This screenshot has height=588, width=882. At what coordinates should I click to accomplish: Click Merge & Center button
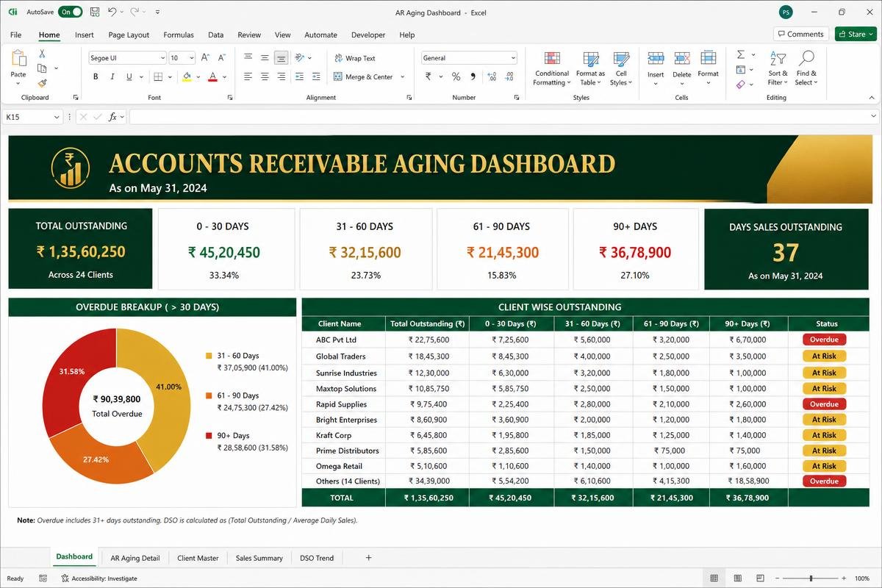(x=363, y=76)
